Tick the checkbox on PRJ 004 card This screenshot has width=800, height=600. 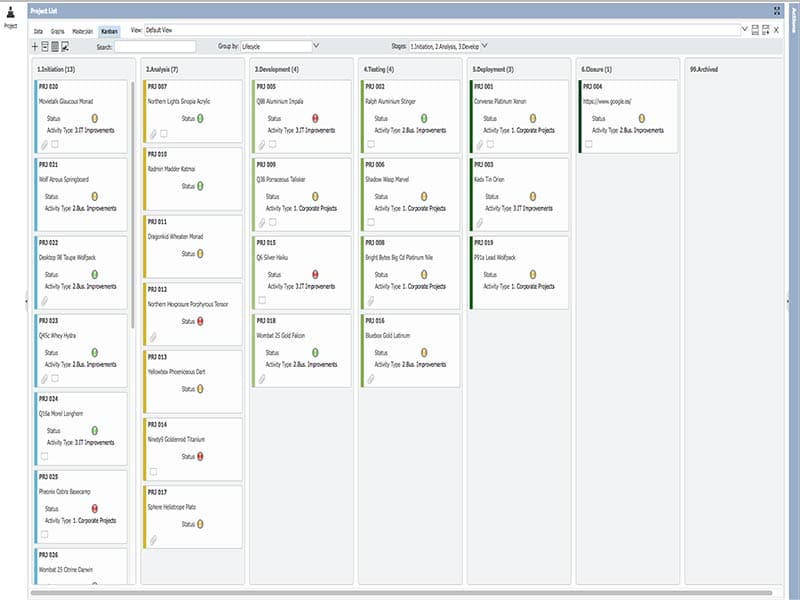point(589,144)
